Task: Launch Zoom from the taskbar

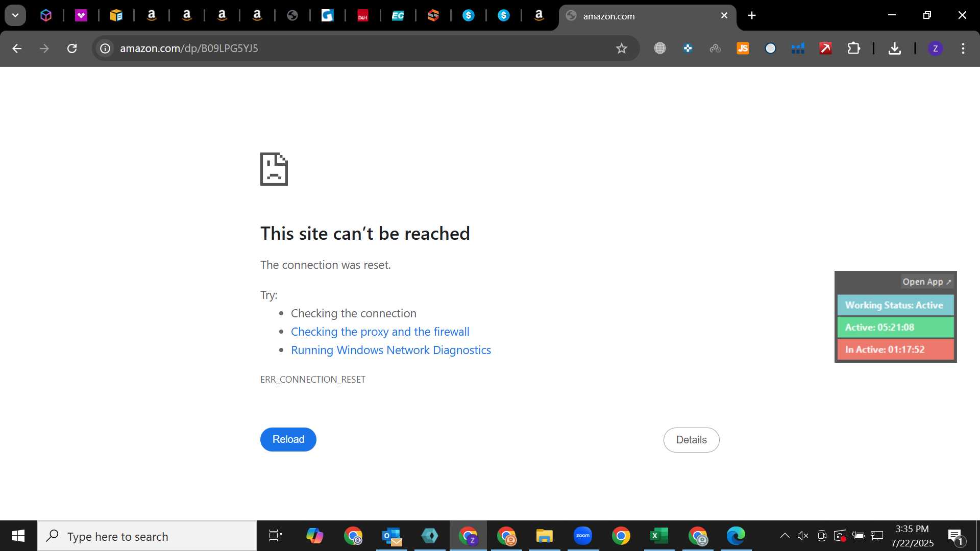Action: [582, 536]
